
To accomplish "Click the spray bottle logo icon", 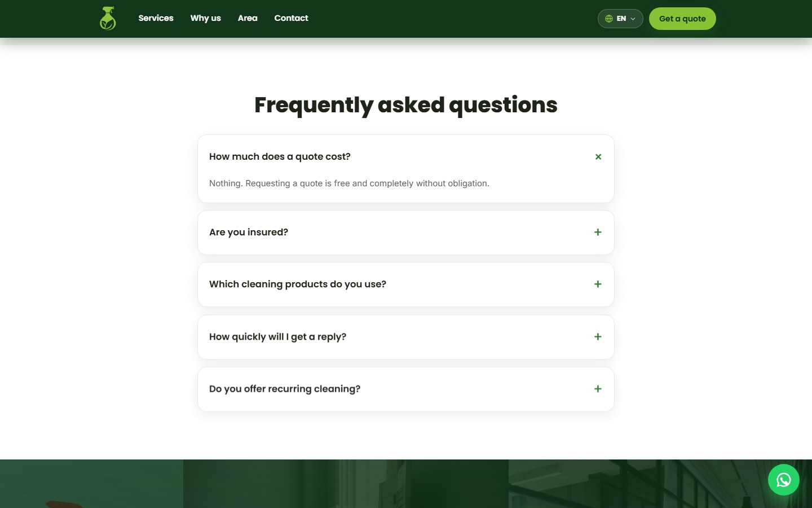I will (108, 19).
